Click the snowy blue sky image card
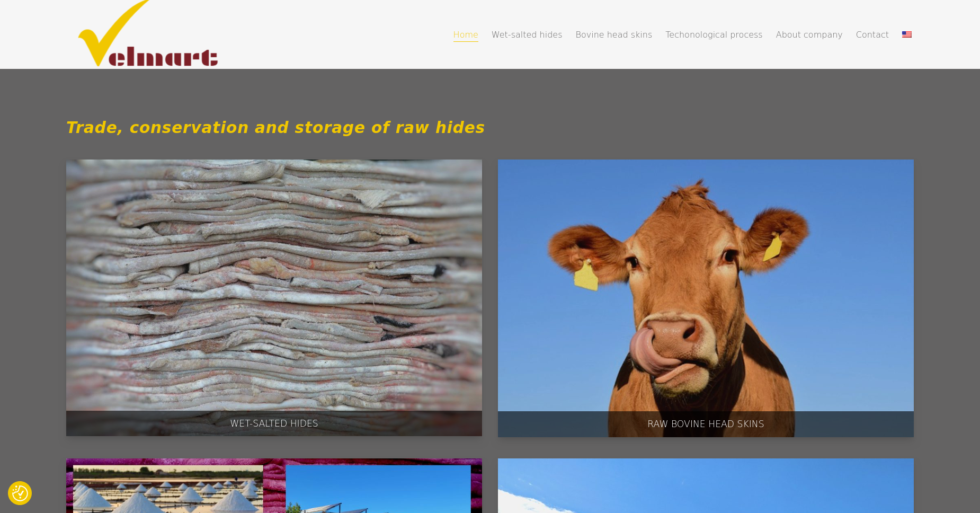 coord(706,485)
